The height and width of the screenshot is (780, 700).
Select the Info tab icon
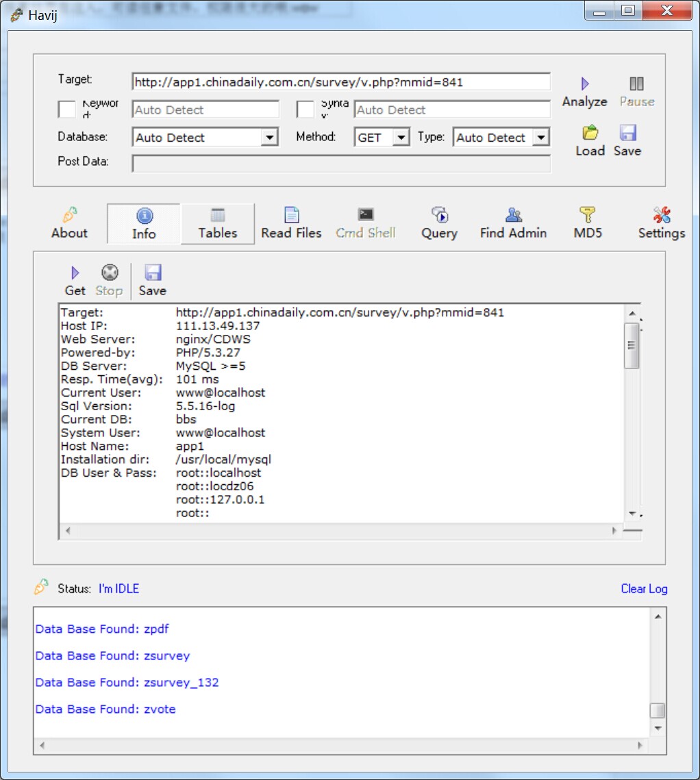(x=145, y=216)
